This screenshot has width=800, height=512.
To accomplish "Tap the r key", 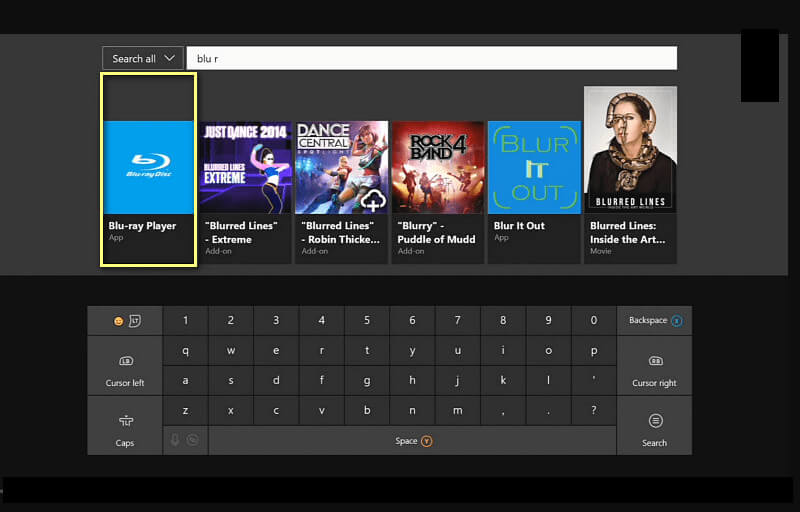I will [321, 351].
